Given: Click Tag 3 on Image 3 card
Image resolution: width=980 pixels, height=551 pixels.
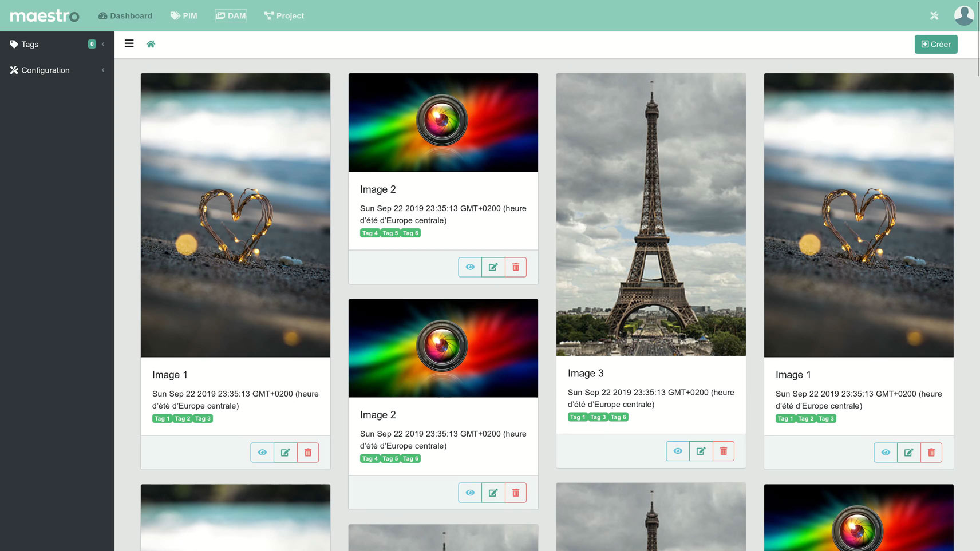Looking at the screenshot, I should [598, 417].
